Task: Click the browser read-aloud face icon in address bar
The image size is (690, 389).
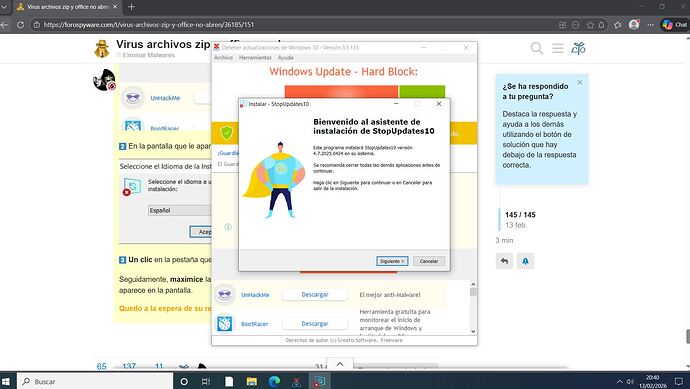Action: click(x=575, y=25)
